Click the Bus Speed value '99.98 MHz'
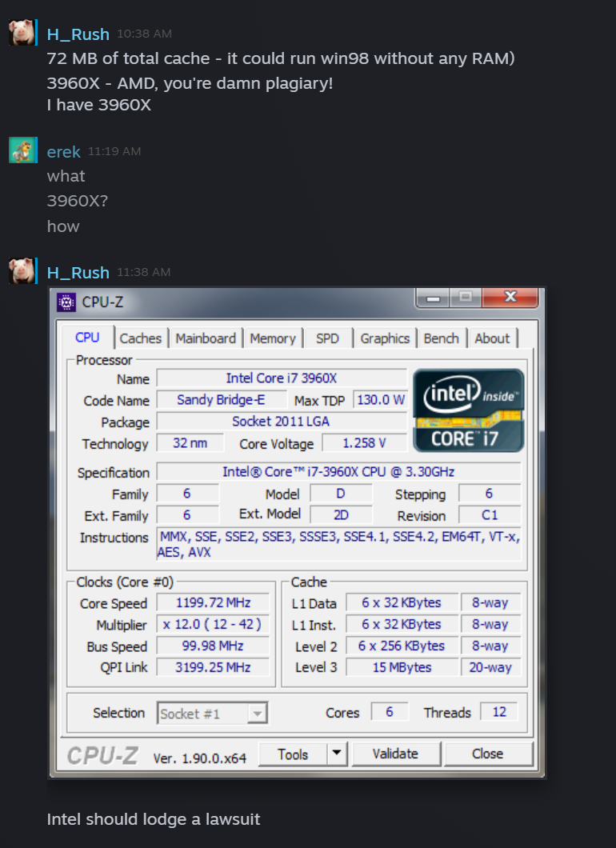Viewport: 616px width, 848px height. [x=213, y=646]
